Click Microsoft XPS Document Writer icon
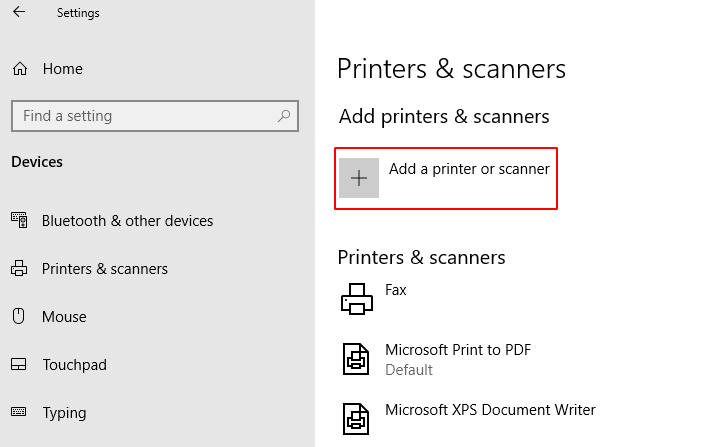The width and height of the screenshot is (707, 447). (x=356, y=419)
